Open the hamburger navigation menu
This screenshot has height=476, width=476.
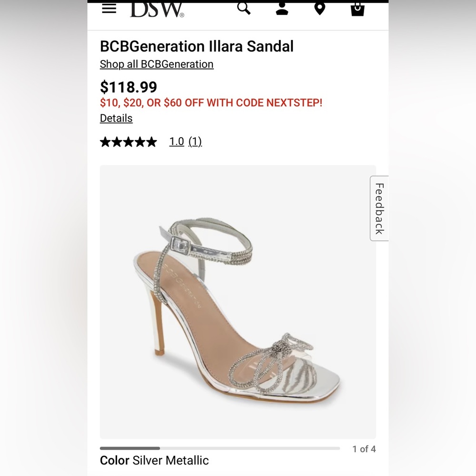109,8
